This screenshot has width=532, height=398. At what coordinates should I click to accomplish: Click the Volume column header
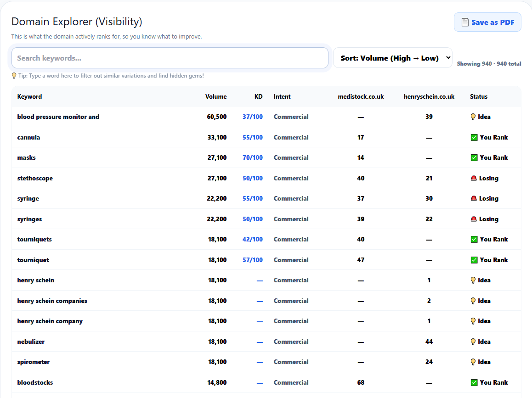(216, 96)
